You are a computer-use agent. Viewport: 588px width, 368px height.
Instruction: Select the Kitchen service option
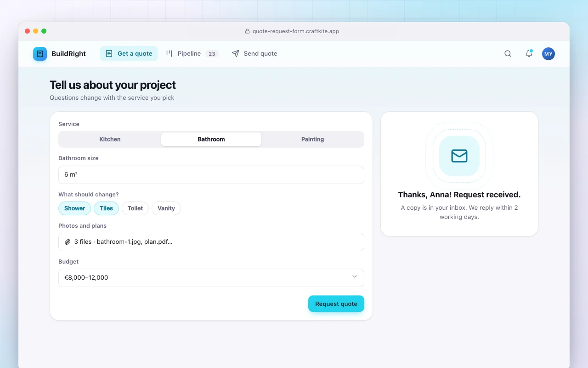coord(110,139)
